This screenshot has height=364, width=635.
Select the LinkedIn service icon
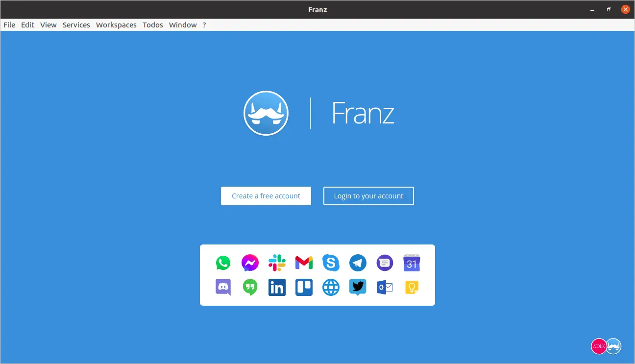click(x=277, y=287)
